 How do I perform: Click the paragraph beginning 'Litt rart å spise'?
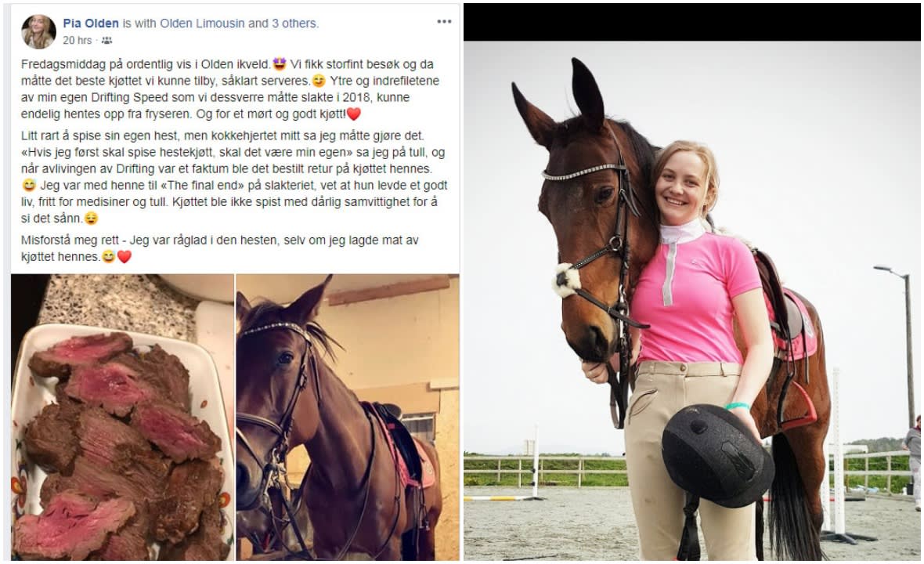coord(235,177)
